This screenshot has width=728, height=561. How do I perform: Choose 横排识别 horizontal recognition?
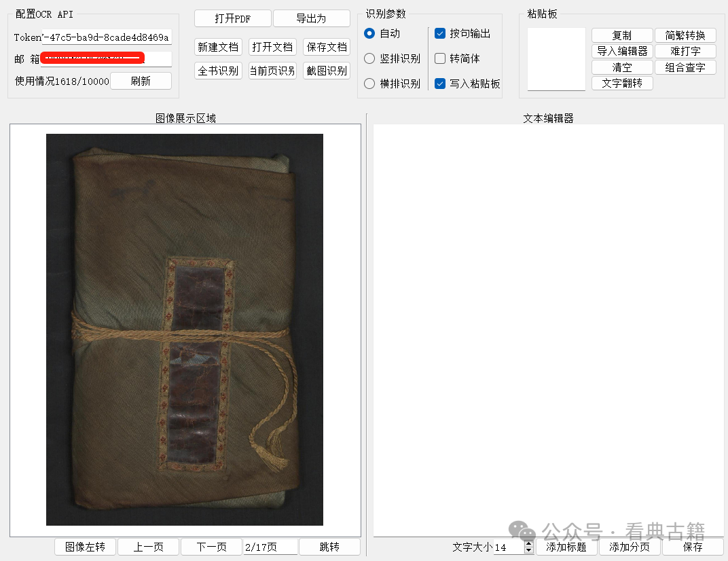coord(369,84)
